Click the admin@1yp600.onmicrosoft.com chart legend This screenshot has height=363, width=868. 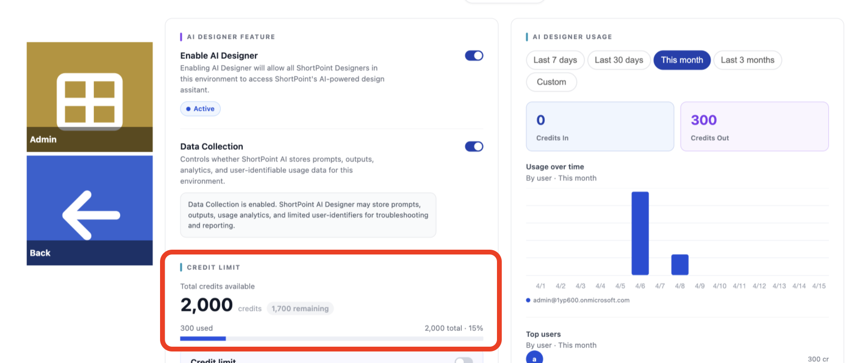pos(578,300)
